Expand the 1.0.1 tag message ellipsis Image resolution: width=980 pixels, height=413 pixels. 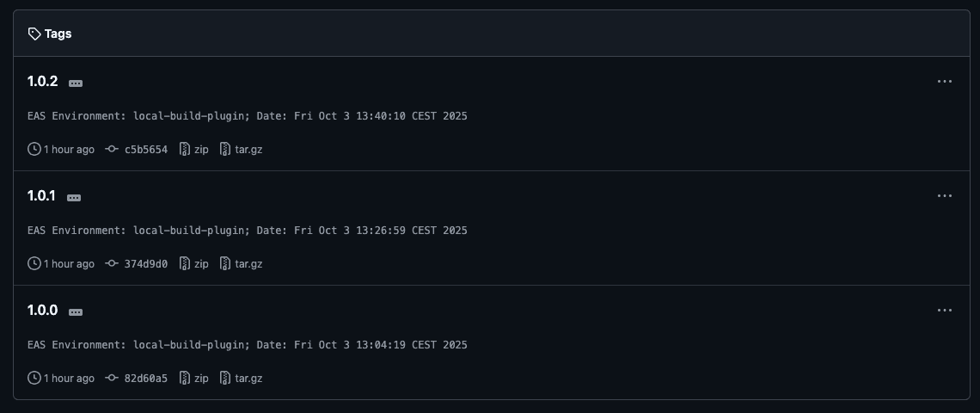(74, 198)
